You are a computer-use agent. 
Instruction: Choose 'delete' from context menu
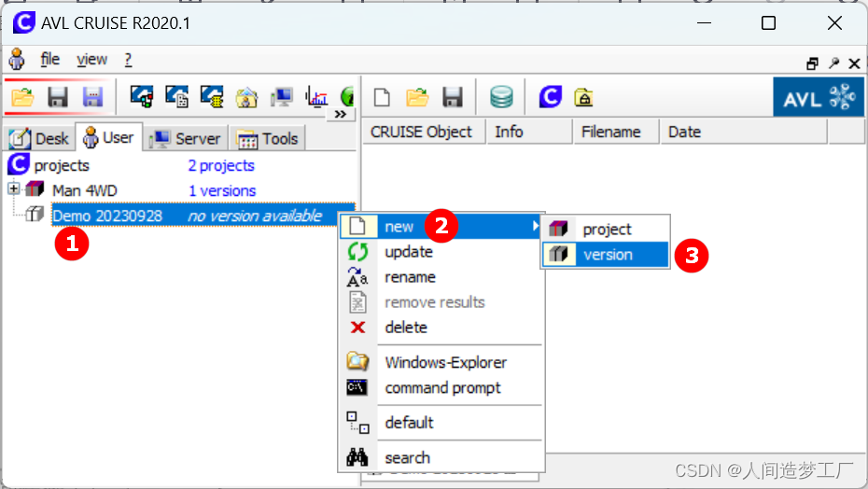pyautogui.click(x=441, y=328)
